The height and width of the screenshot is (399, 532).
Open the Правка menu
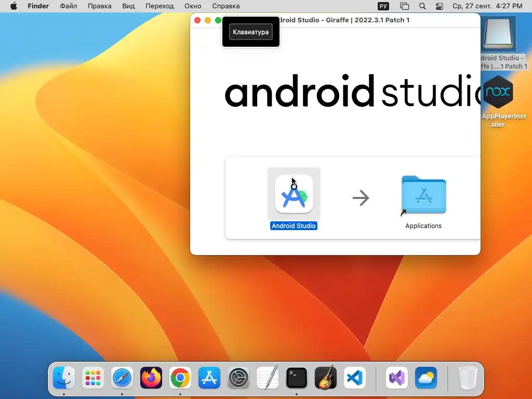coord(99,6)
